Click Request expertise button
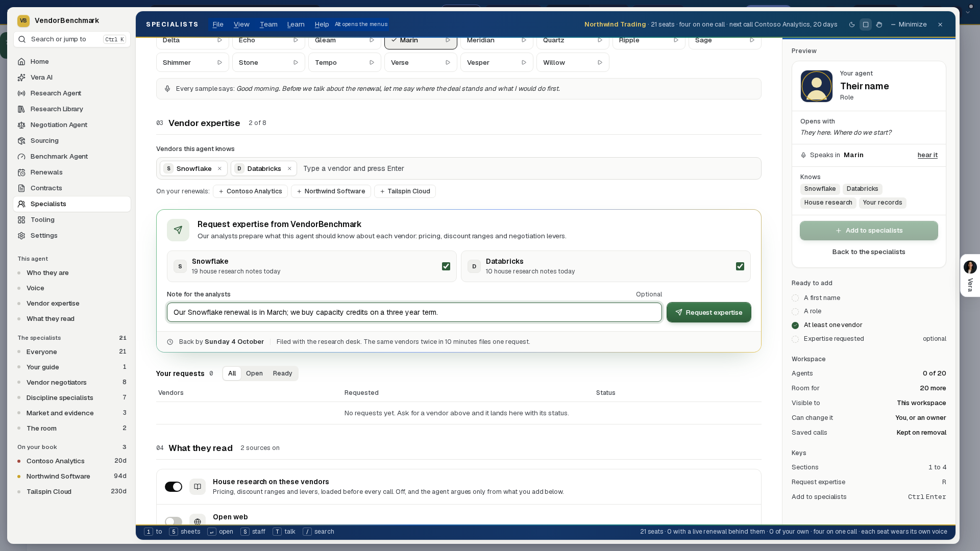This screenshot has width=980, height=551. (x=709, y=313)
